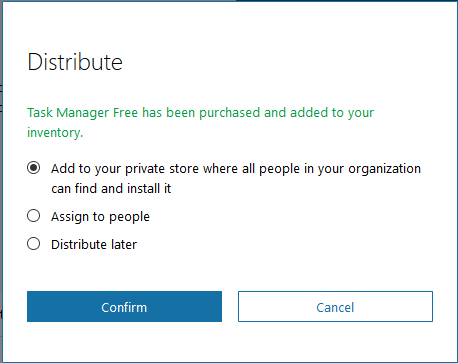Choose the Assign to people radio button

34,216
